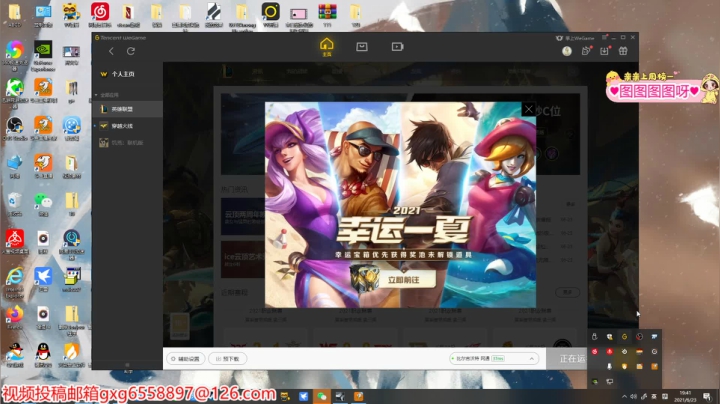Open WeGame user avatar profile
Screen dimensions: 720x404
tap(567, 51)
